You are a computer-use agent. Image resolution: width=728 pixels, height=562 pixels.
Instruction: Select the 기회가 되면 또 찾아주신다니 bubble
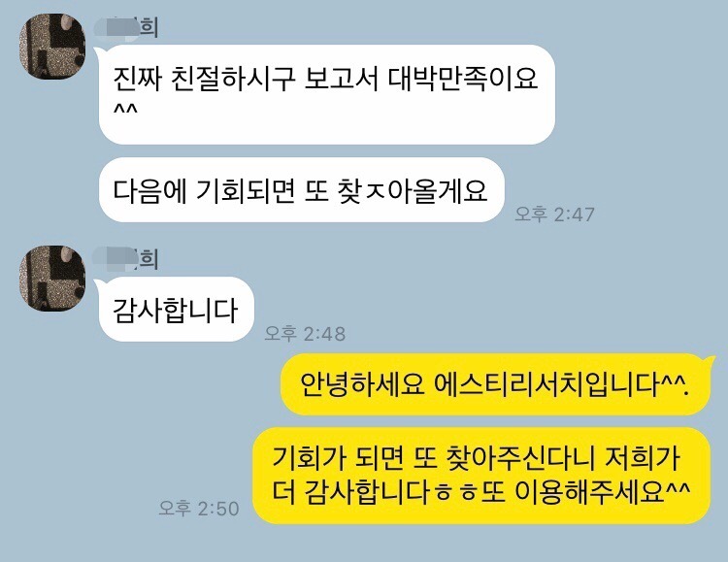coord(481,476)
